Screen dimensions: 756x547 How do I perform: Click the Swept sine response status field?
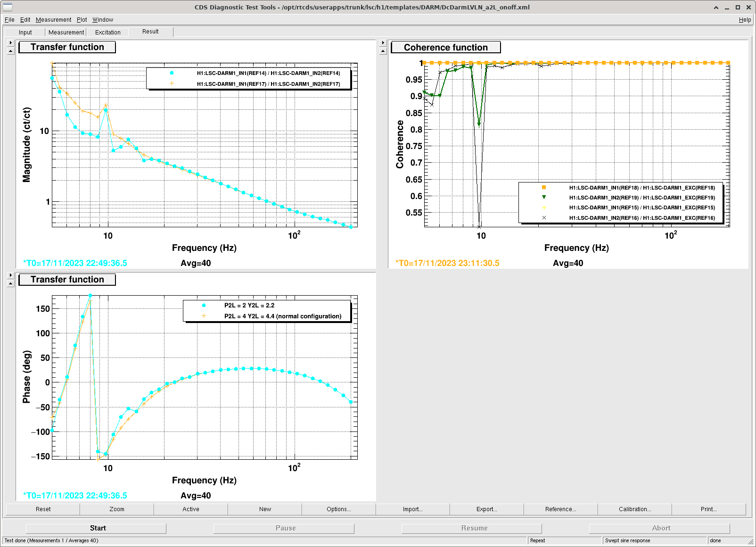[655, 541]
